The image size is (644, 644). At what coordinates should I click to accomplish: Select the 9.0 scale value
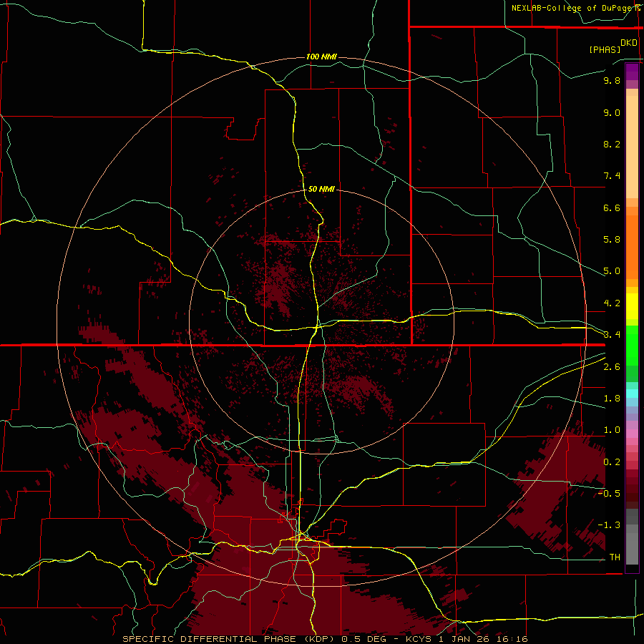pos(612,112)
